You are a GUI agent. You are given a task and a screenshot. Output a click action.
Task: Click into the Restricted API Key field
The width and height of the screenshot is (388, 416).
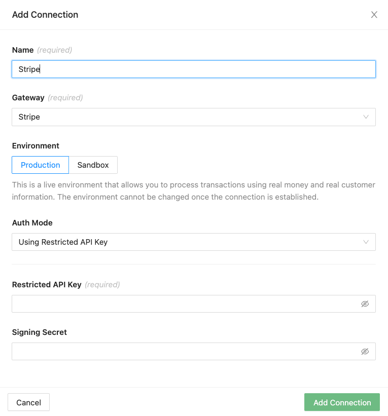[194, 304]
